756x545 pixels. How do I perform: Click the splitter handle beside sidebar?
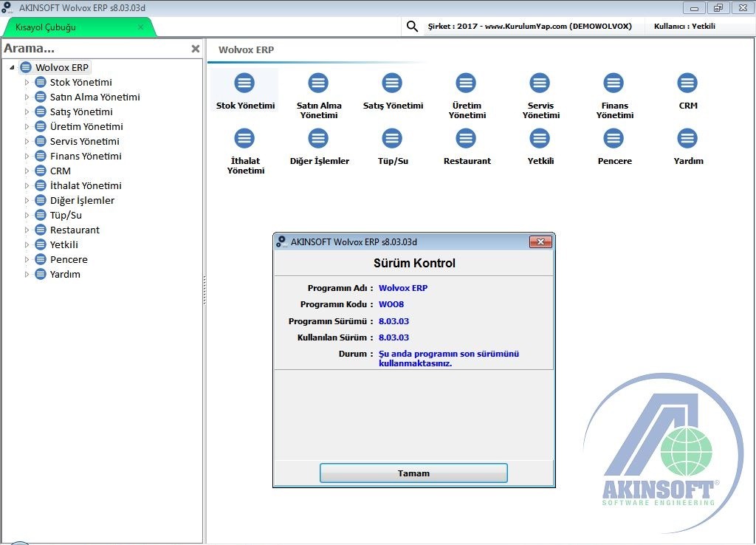(205, 290)
